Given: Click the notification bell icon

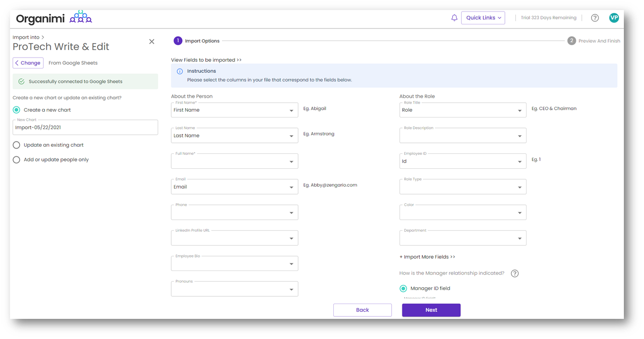Looking at the screenshot, I should [454, 18].
